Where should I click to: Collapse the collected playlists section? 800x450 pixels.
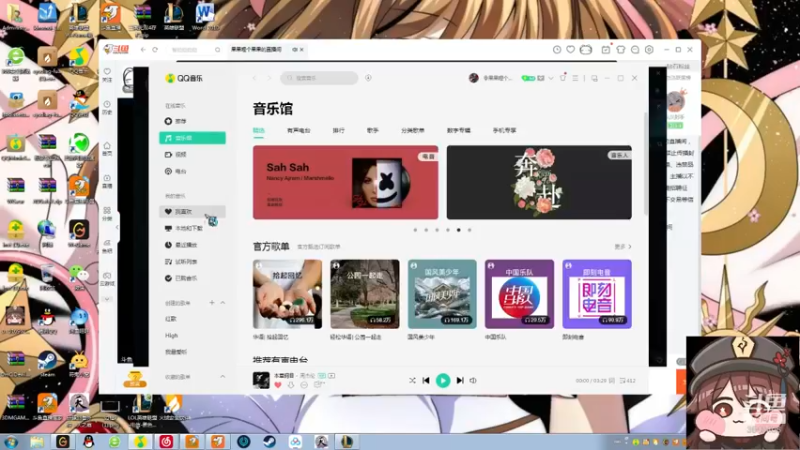click(x=223, y=377)
